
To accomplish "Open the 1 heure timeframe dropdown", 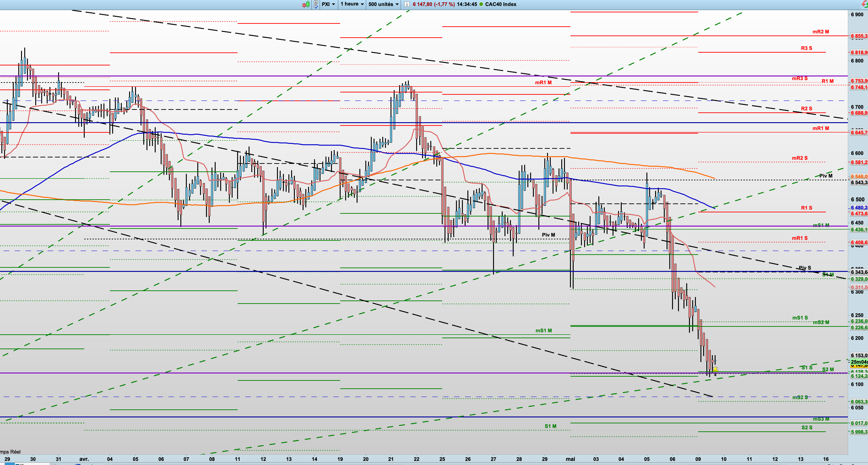I will (x=352, y=4).
